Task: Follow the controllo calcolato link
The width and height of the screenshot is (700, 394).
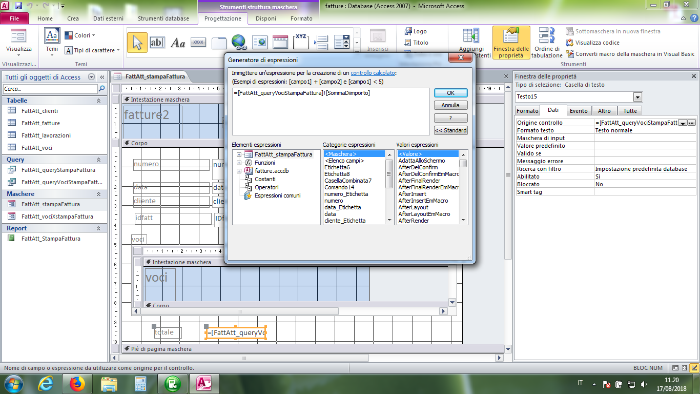Action: [x=373, y=73]
